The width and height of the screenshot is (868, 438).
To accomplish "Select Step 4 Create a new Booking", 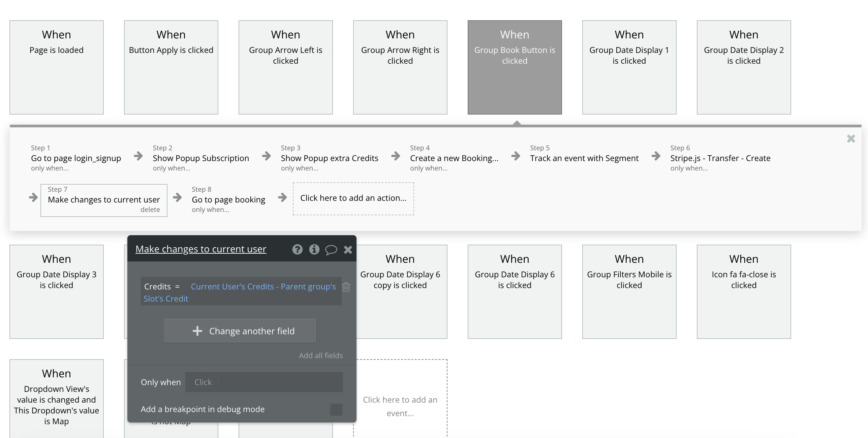I will (x=454, y=158).
